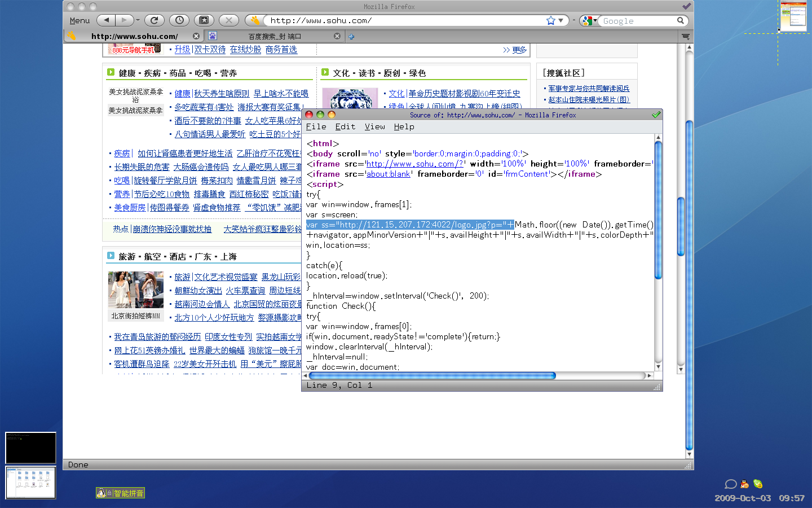812x508 pixels.
Task: Open the bookmarks star-box toolbar button
Action: pos(204,20)
